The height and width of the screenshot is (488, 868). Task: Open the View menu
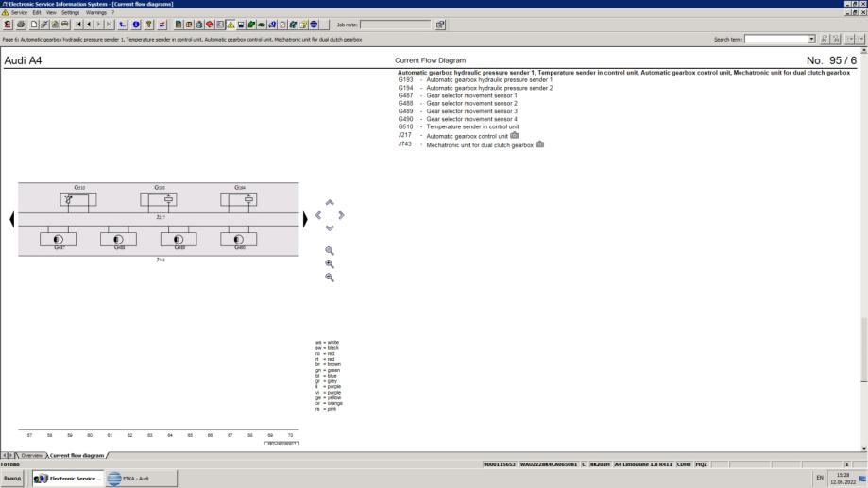point(51,12)
